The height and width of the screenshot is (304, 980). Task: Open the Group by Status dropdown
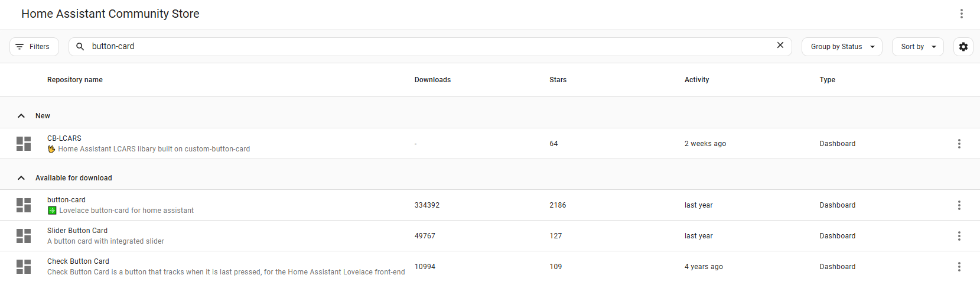pyautogui.click(x=842, y=47)
